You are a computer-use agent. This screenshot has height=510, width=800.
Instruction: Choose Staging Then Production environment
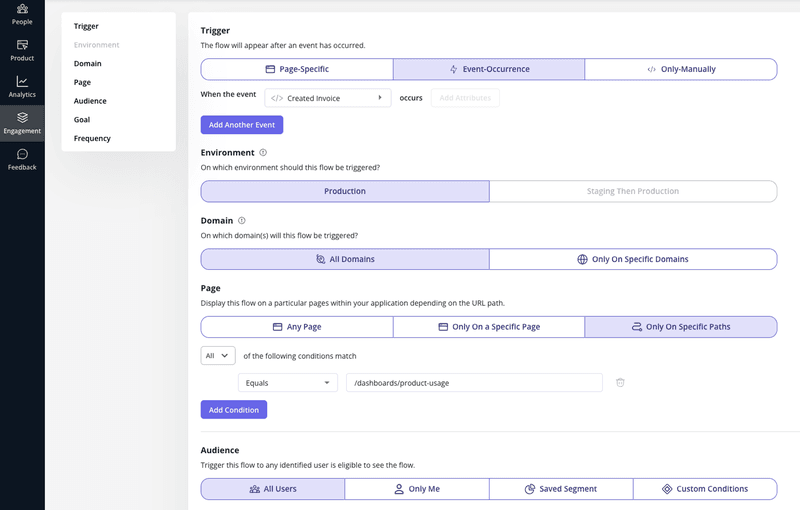(632, 191)
